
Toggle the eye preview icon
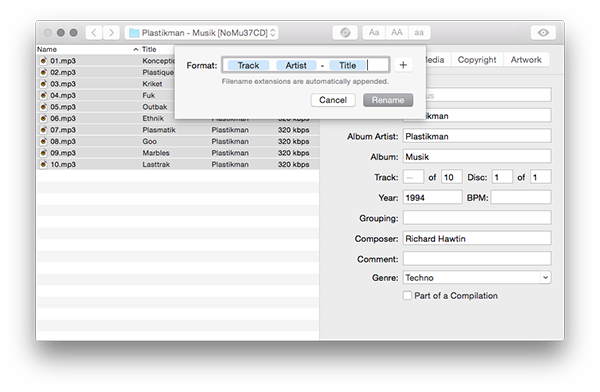(543, 33)
